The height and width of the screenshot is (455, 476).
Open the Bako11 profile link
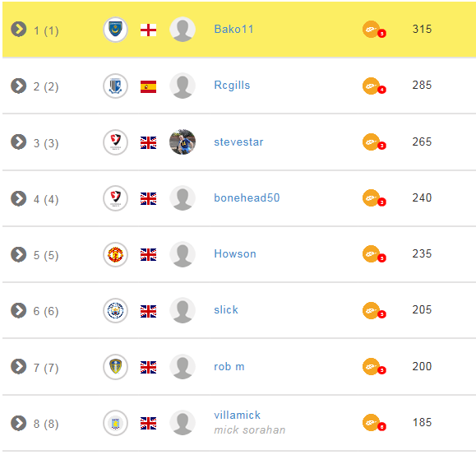[233, 29]
